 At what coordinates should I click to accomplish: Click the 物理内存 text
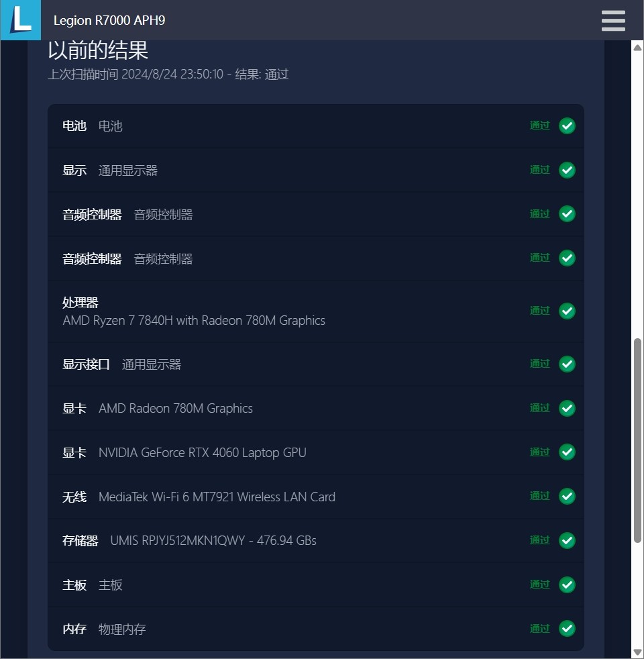pyautogui.click(x=122, y=629)
